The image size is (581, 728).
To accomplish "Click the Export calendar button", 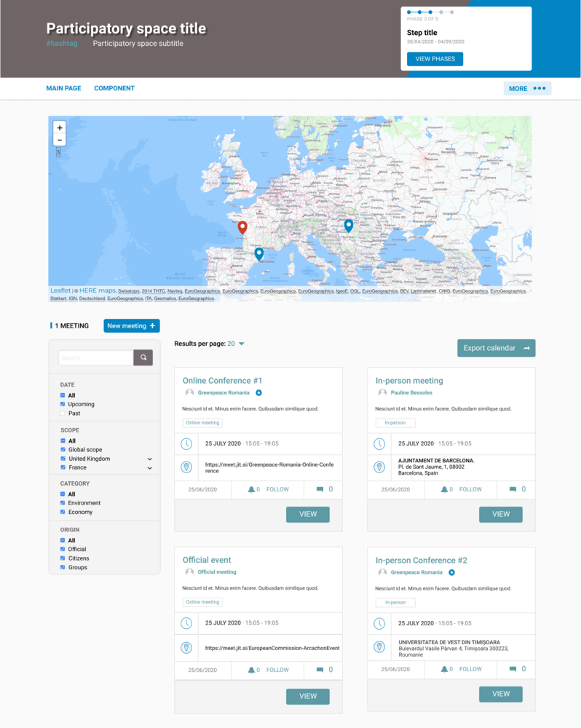I will 496,348.
